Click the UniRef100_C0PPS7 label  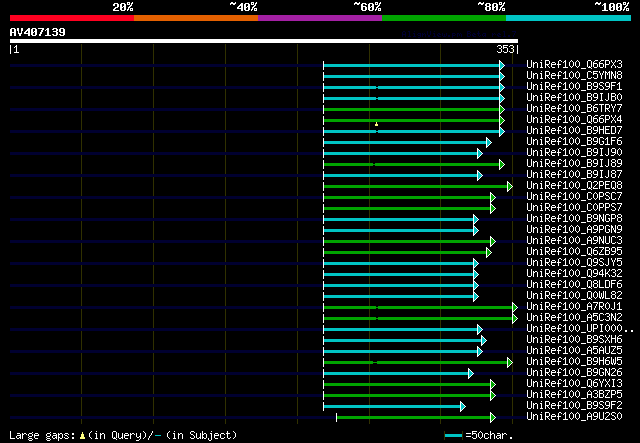(574, 208)
